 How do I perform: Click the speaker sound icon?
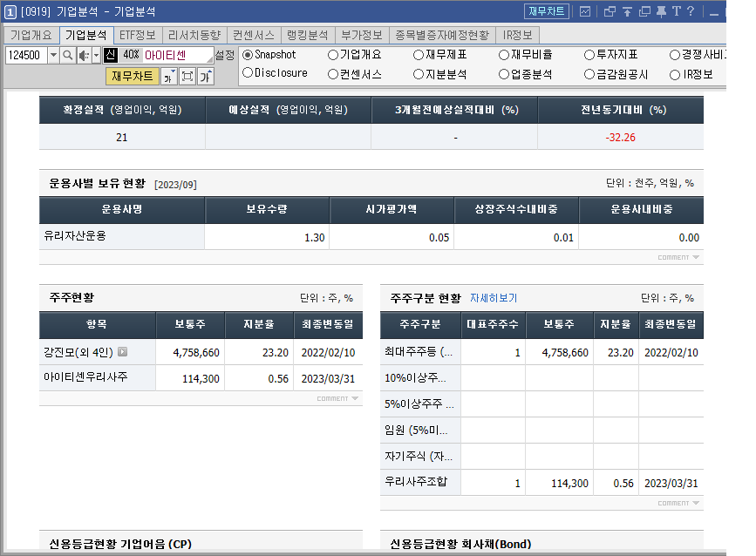pyautogui.click(x=84, y=56)
